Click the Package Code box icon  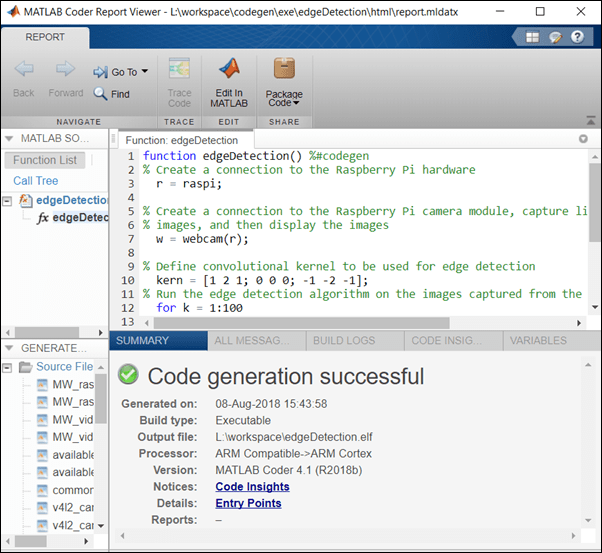tap(284, 70)
